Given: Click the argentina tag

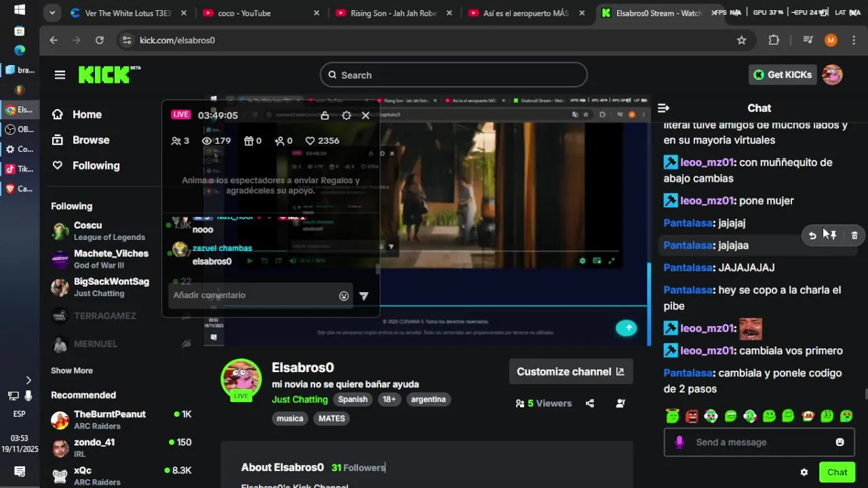Looking at the screenshot, I should click(x=429, y=399).
